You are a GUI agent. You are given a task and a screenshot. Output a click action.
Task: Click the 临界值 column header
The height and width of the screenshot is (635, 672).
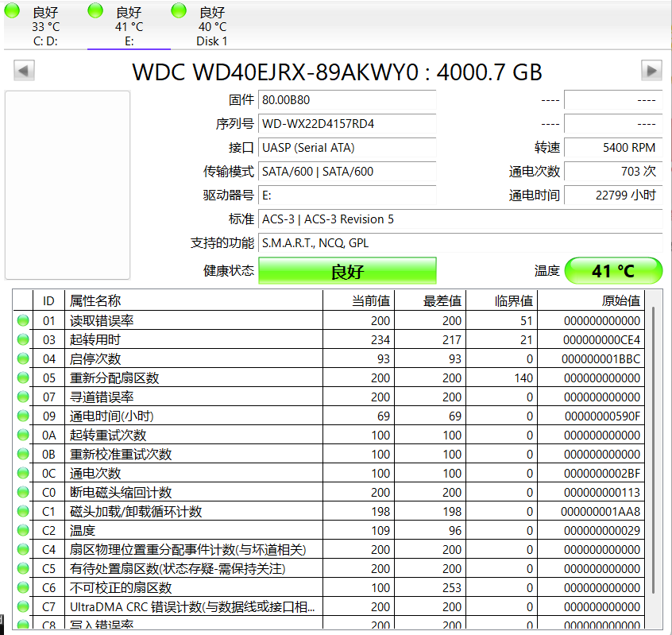(x=502, y=300)
